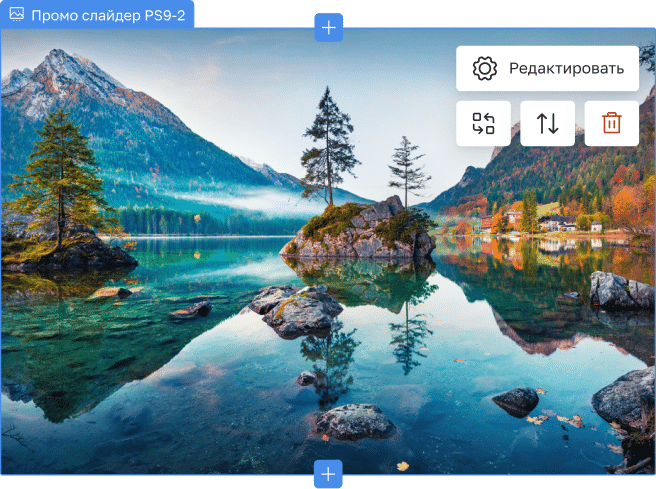Click the boulder at the right shore
656x489 pixels.
click(620, 290)
